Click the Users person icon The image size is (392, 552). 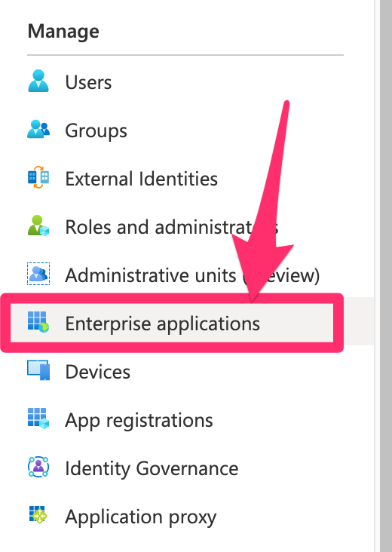coord(38,81)
